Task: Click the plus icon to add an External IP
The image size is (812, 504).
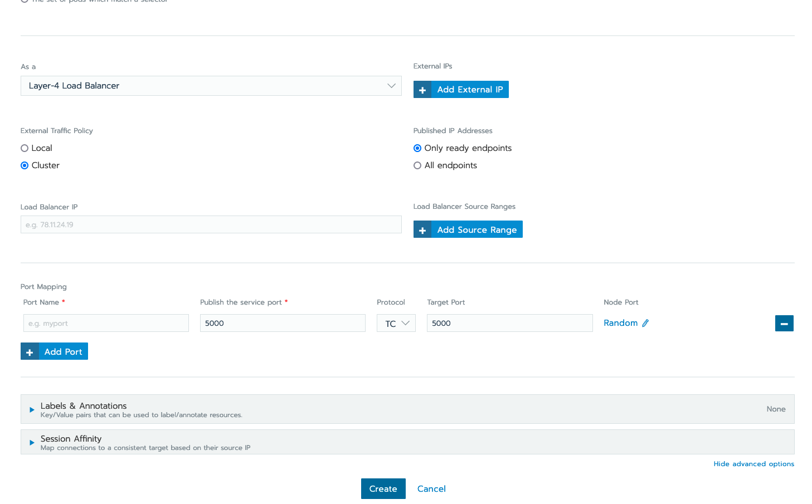Action: [x=422, y=89]
